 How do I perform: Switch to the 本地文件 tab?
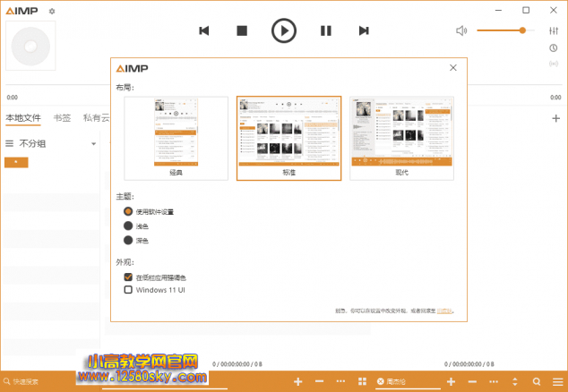[23, 117]
